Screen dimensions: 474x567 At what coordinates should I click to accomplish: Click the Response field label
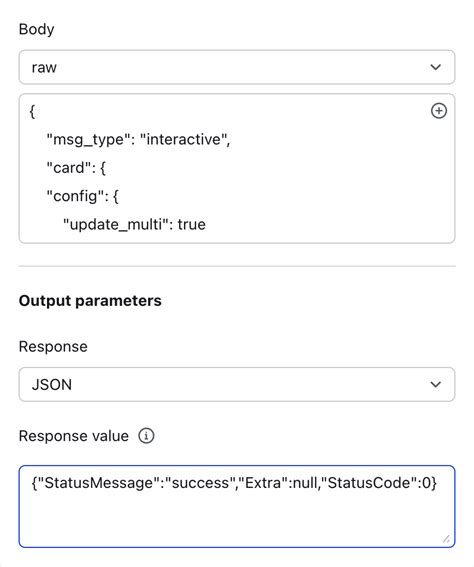click(53, 347)
